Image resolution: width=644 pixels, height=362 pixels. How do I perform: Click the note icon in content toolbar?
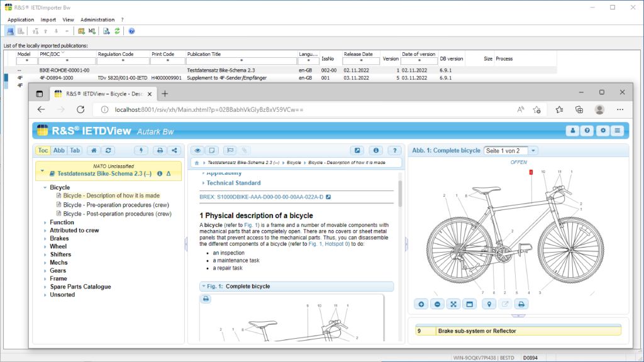click(212, 151)
